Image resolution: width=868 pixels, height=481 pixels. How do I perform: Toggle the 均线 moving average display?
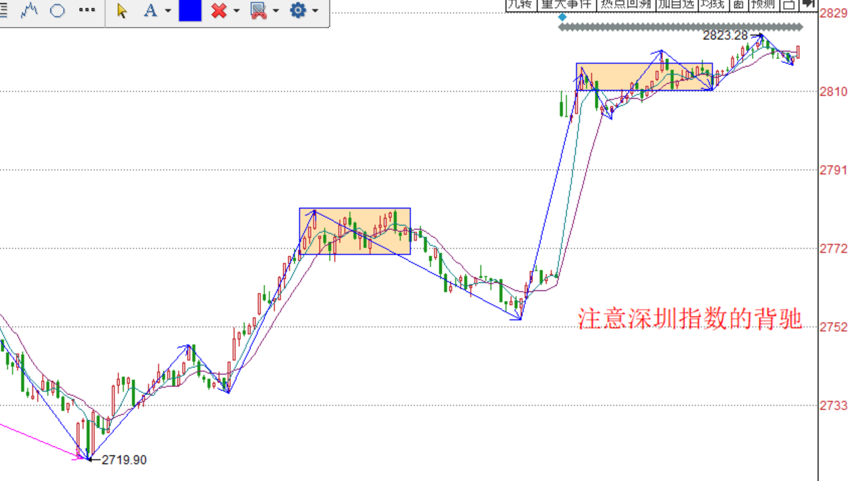coord(711,4)
